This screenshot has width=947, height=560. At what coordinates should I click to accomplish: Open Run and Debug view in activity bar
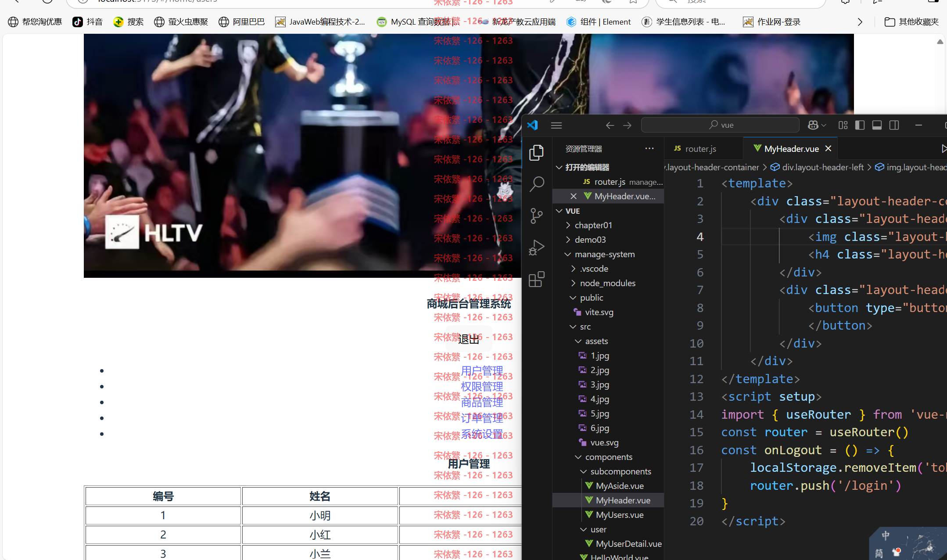click(536, 247)
